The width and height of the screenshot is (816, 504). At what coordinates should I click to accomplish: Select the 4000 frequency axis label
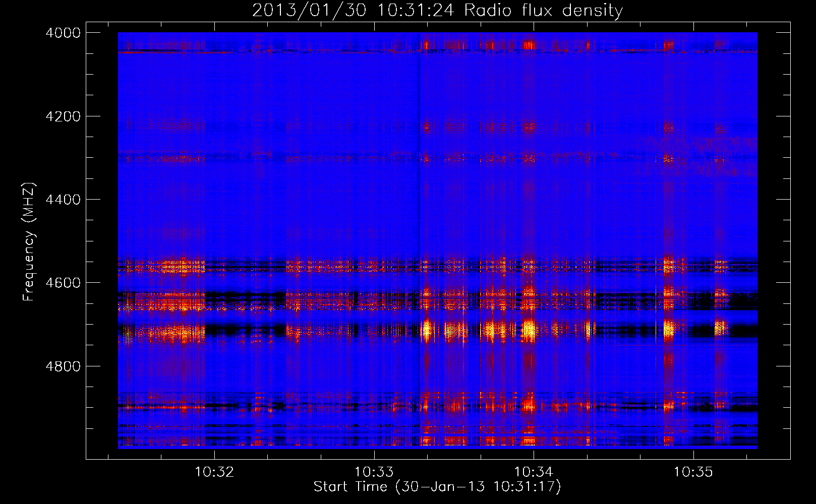63,33
